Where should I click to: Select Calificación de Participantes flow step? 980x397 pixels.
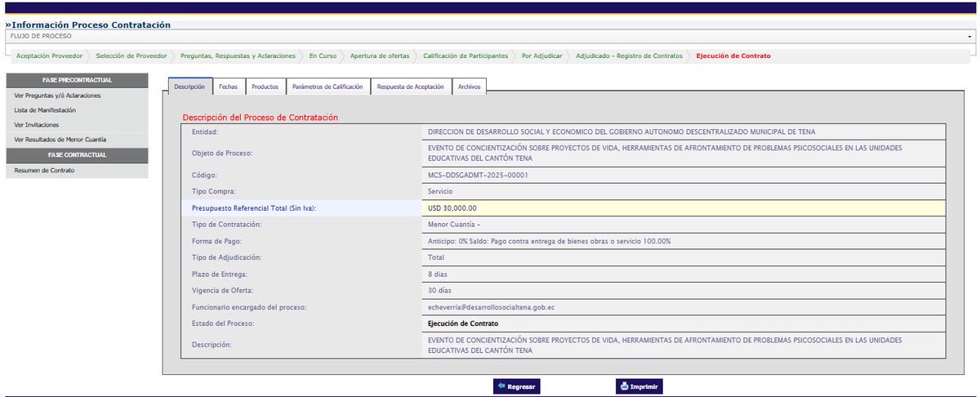coord(465,56)
